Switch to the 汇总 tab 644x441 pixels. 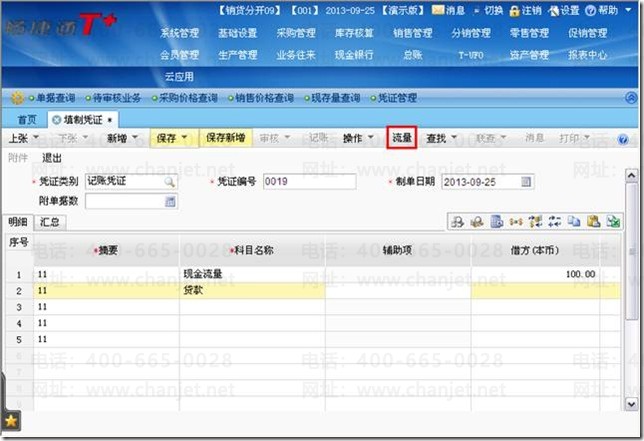tap(50, 222)
